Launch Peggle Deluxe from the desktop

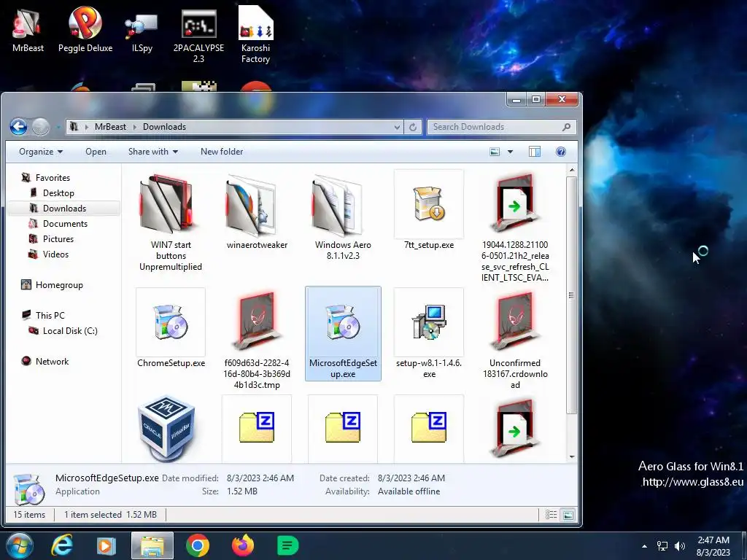point(85,31)
